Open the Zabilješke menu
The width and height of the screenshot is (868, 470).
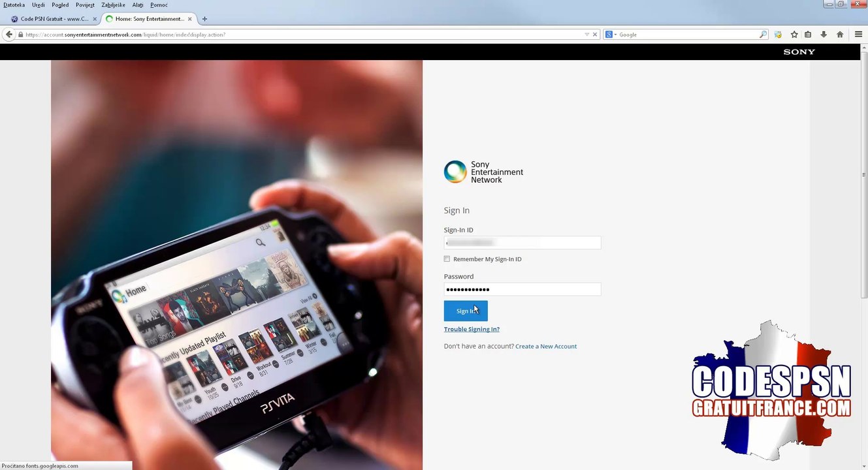(x=113, y=5)
